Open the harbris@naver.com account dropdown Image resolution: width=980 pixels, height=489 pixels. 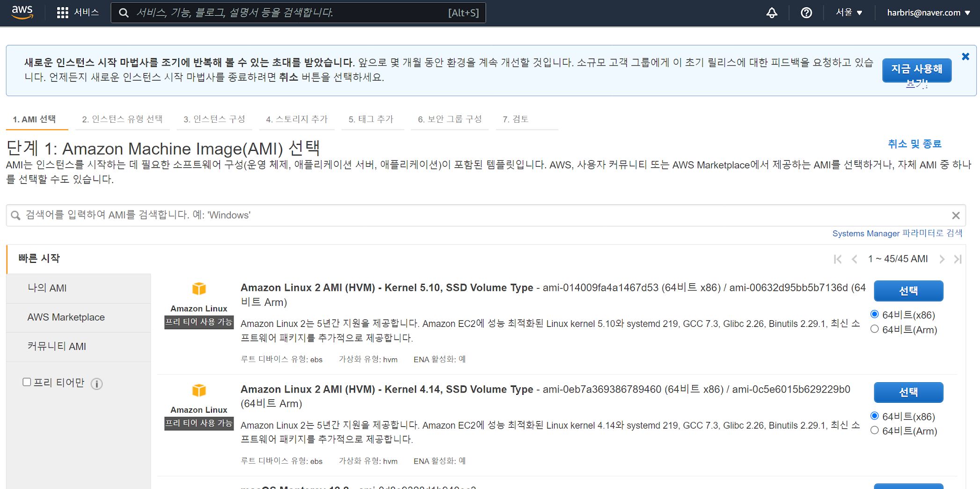coord(929,13)
